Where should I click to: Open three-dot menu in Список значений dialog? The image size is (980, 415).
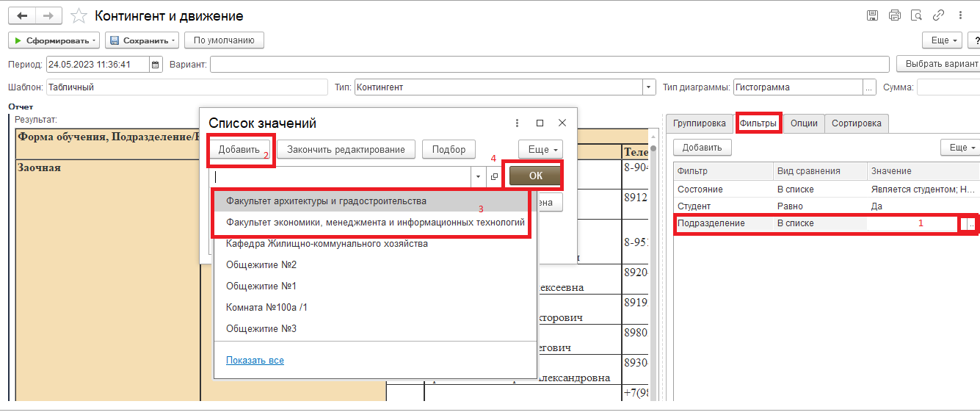click(517, 123)
